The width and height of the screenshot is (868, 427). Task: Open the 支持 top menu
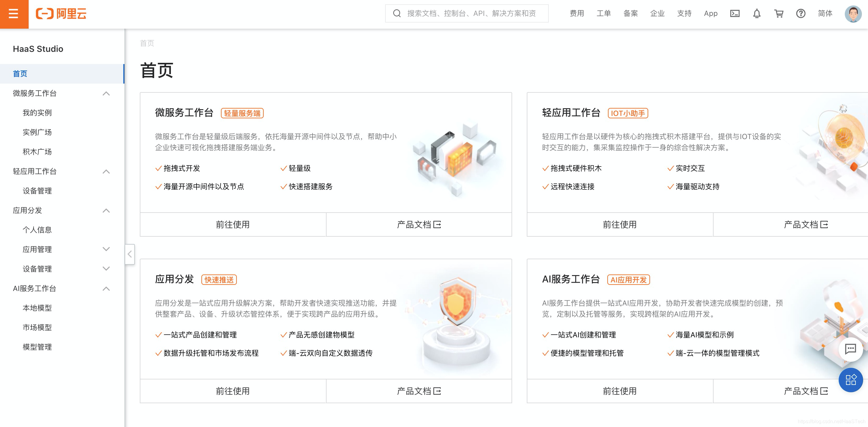pyautogui.click(x=684, y=13)
